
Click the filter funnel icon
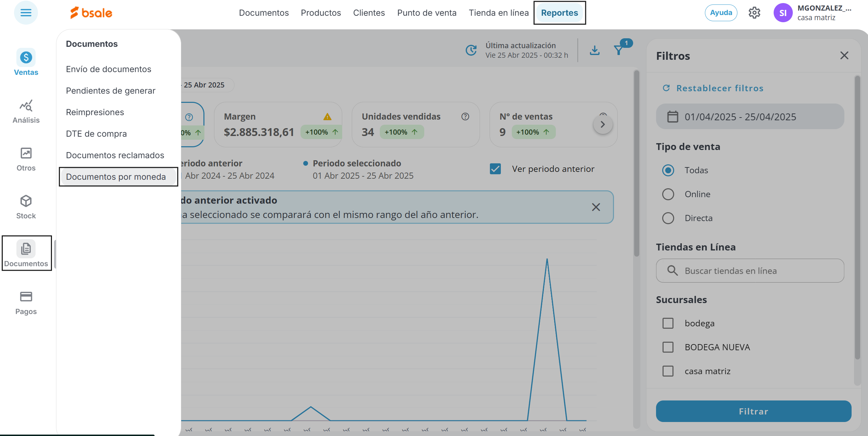tap(618, 50)
